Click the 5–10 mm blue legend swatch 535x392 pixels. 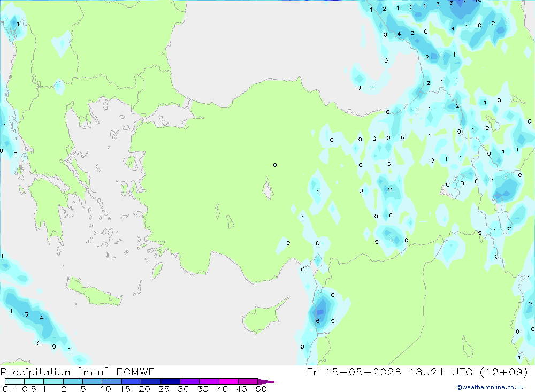93,381
